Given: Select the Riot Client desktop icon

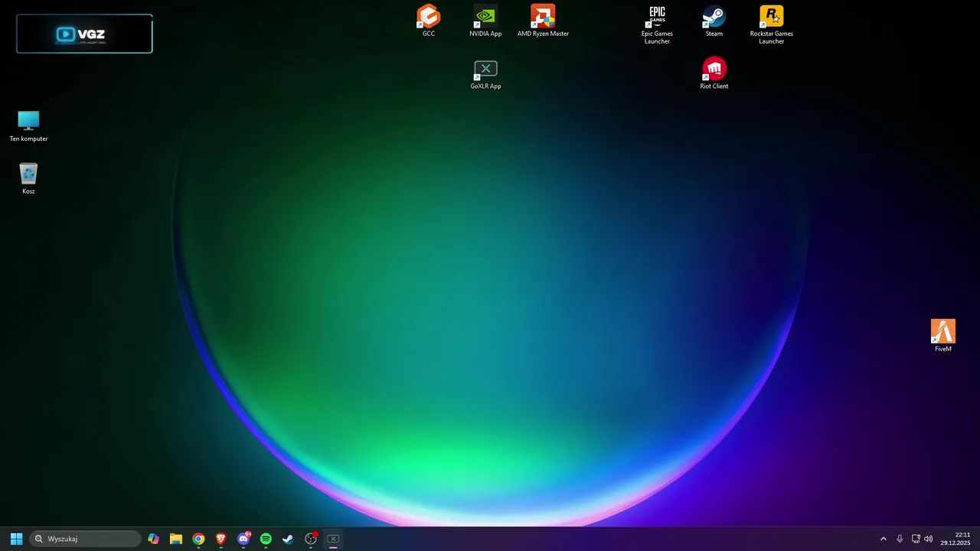Looking at the screenshot, I should (x=714, y=73).
